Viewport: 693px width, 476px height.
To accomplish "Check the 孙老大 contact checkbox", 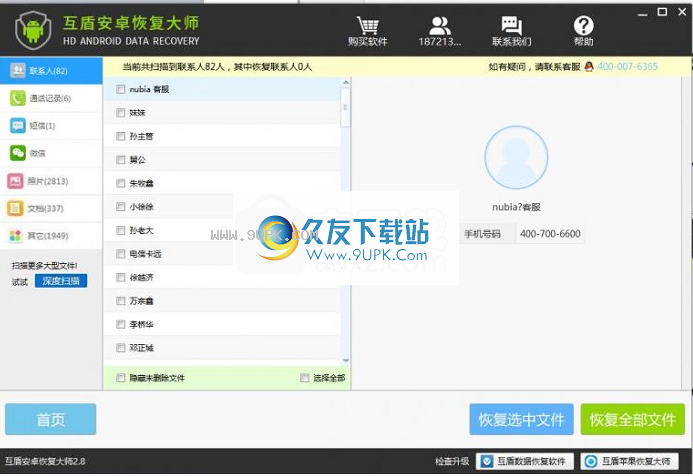I will (x=121, y=230).
